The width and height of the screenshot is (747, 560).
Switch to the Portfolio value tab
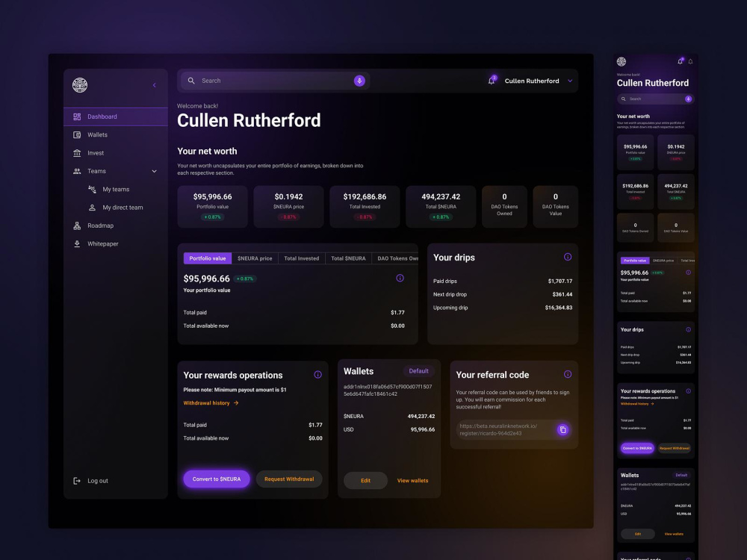coord(208,258)
